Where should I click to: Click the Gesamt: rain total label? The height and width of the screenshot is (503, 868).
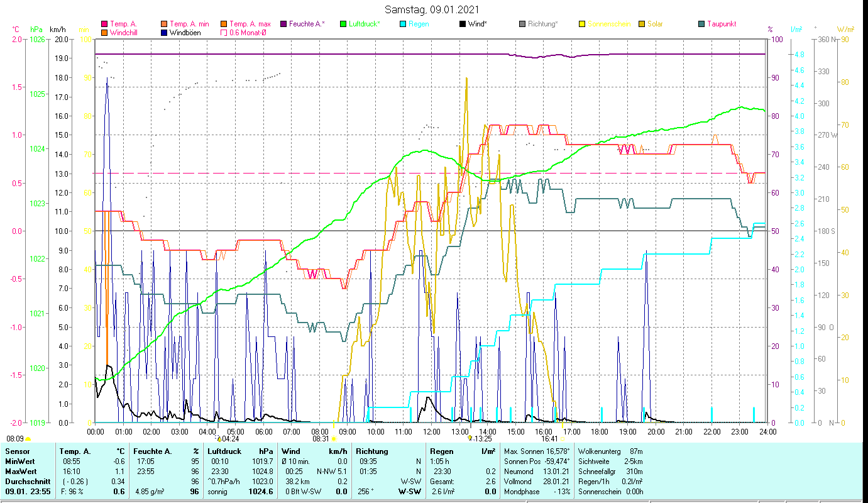click(441, 482)
